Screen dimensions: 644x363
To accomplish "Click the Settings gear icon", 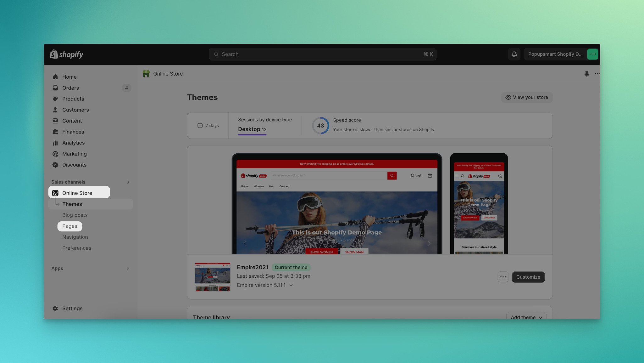I will coord(55,309).
